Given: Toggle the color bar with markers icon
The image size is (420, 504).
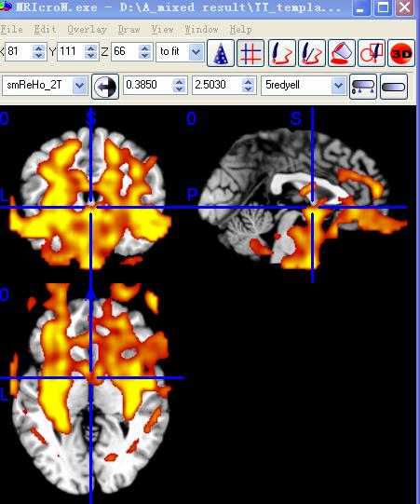Looking at the screenshot, I should click(x=363, y=86).
